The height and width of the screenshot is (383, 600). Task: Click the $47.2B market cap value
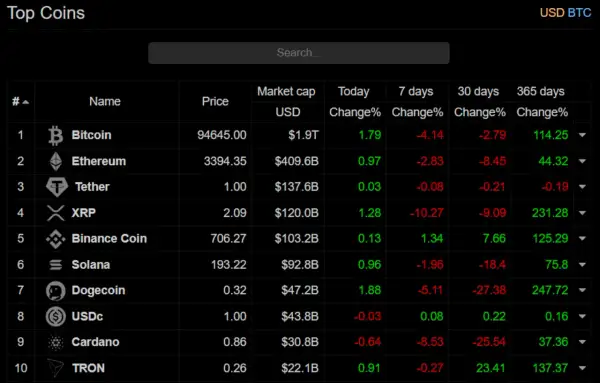point(300,290)
